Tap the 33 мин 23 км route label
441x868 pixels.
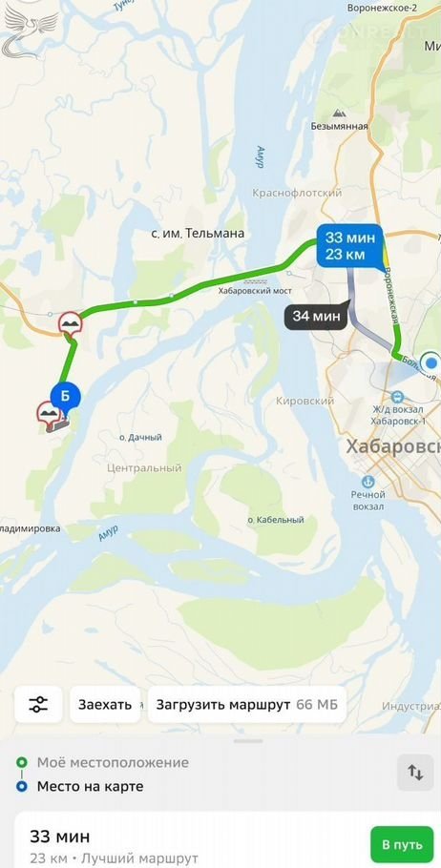tap(349, 246)
